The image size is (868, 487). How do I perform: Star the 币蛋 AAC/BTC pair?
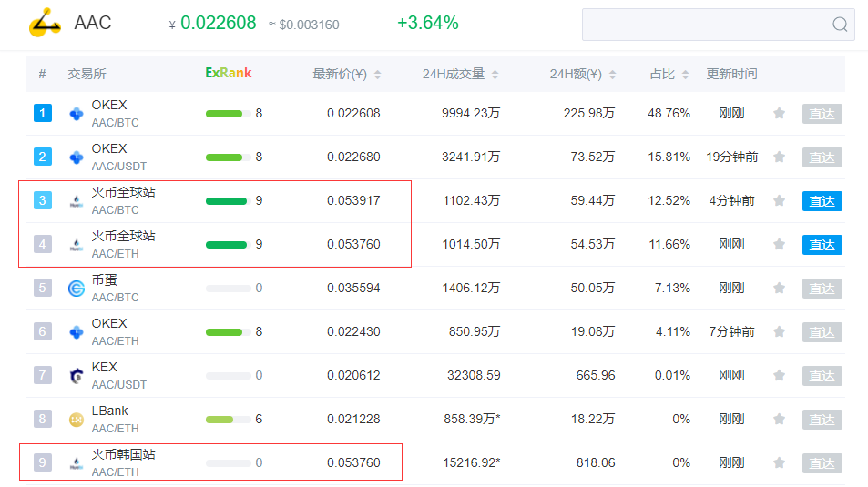pyautogui.click(x=780, y=289)
